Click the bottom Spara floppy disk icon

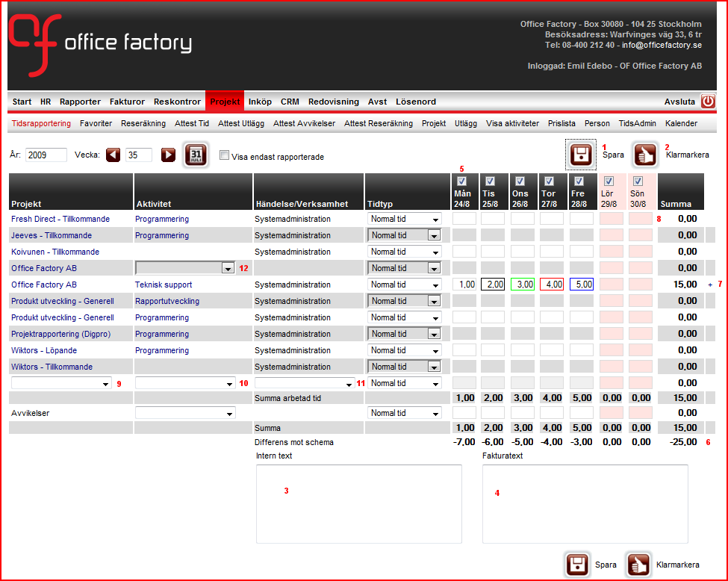(x=577, y=565)
